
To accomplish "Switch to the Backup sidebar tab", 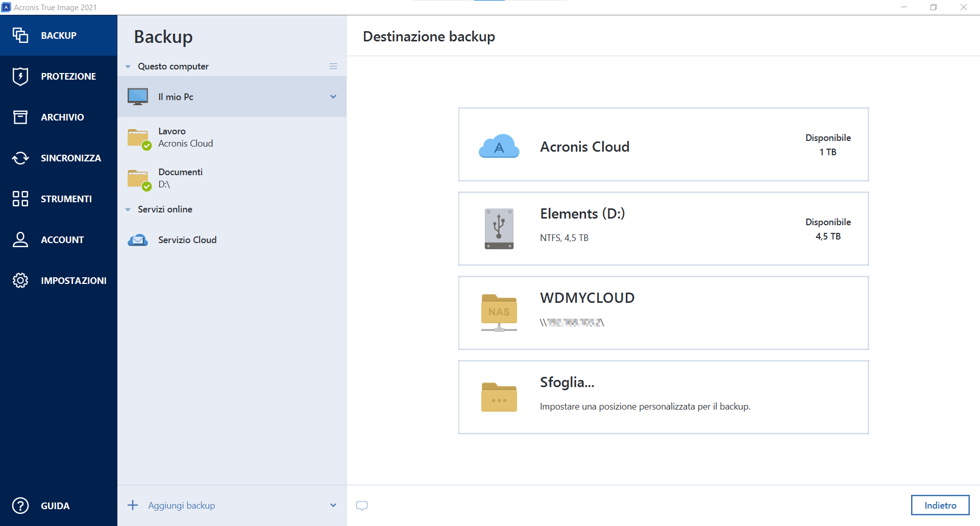I will coord(58,35).
